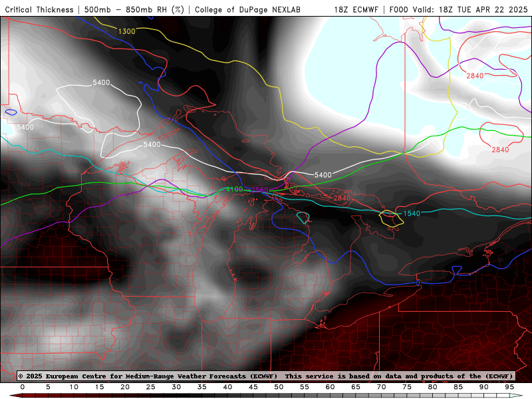Click the blue "0" contour label
This screenshot has height=399, width=532.
[418, 283]
